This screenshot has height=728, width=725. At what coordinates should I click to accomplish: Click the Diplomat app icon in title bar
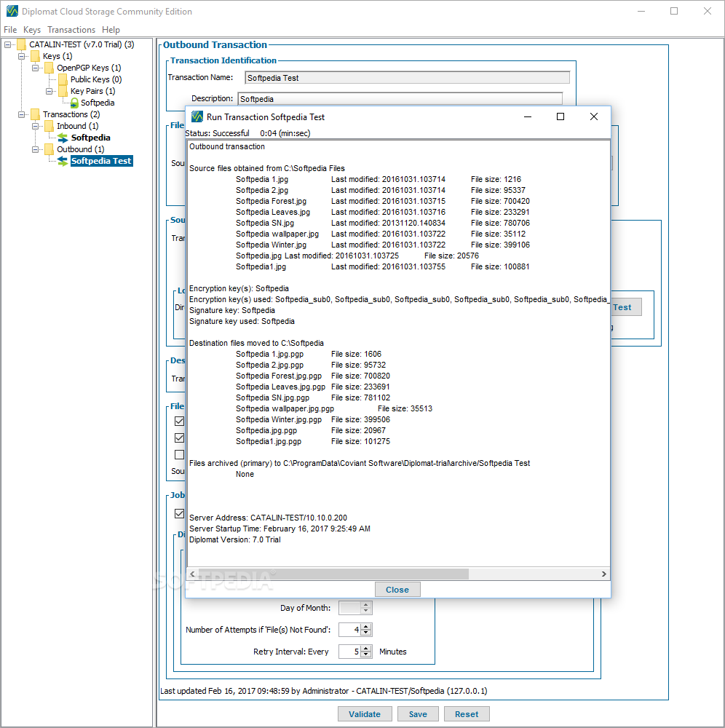click(x=12, y=11)
